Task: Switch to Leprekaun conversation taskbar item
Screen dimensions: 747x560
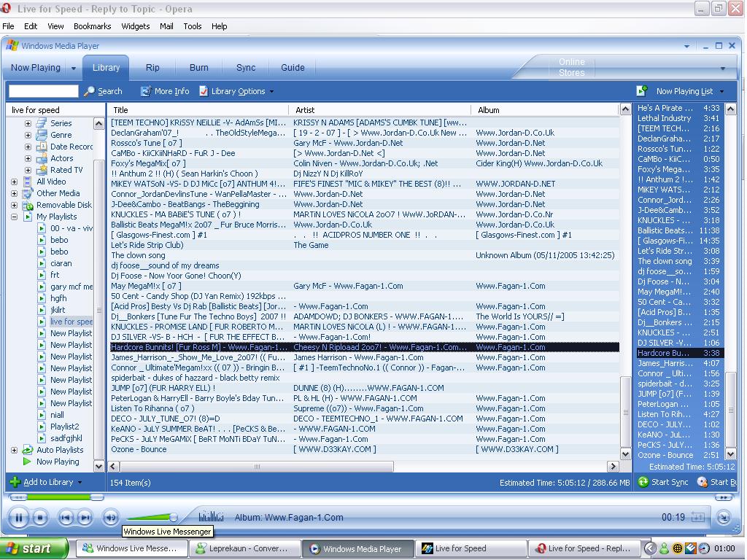Action: pyautogui.click(x=244, y=548)
